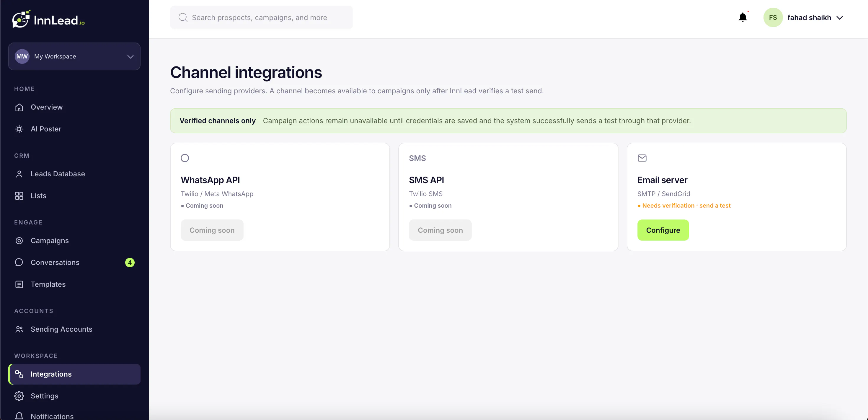Screen dimensions: 868x420
Task: Click the AI Poster sparkle icon
Action: pos(19,129)
